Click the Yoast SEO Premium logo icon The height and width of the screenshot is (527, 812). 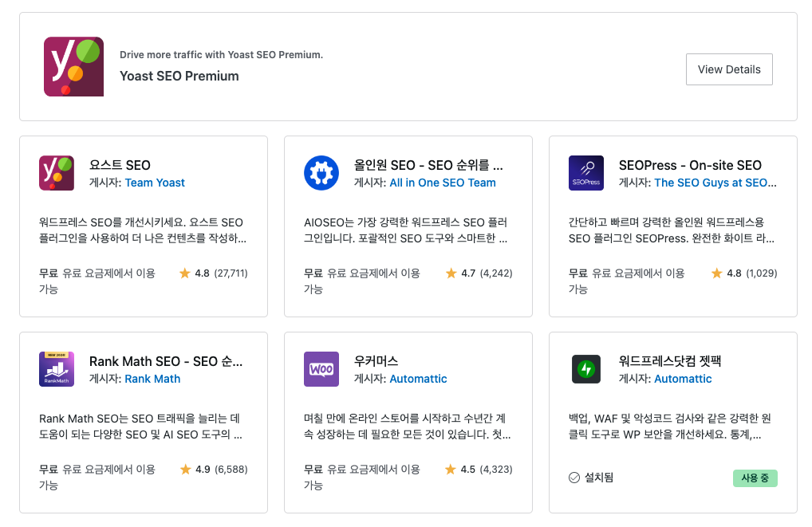click(x=73, y=66)
